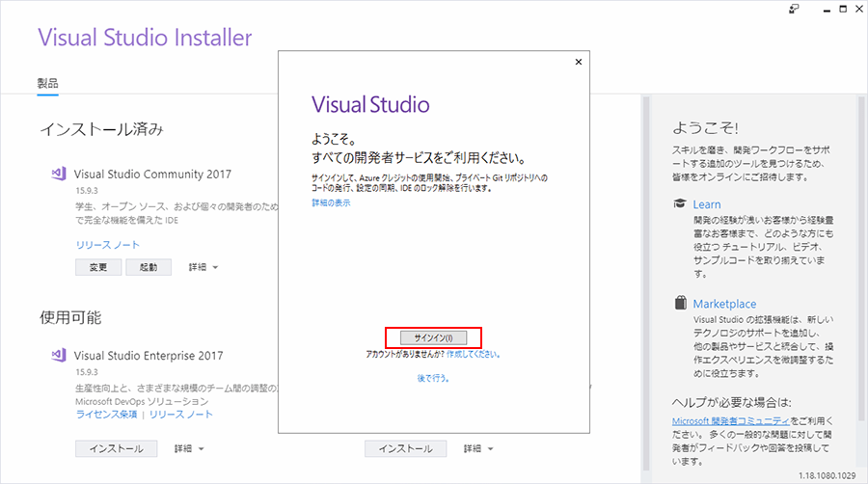Click the feedback icon in title bar
Screen dimensions: 868x484
[x=794, y=9]
